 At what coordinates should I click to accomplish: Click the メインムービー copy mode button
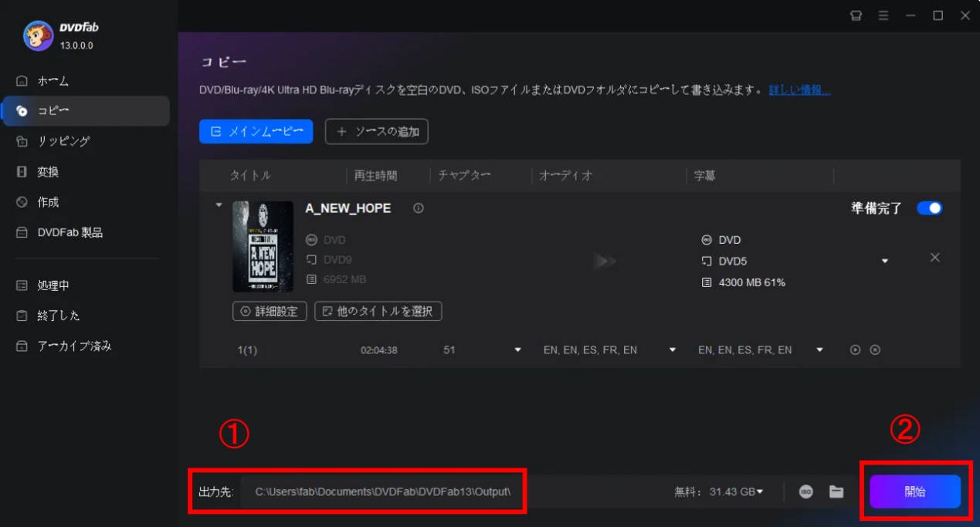coord(256,132)
